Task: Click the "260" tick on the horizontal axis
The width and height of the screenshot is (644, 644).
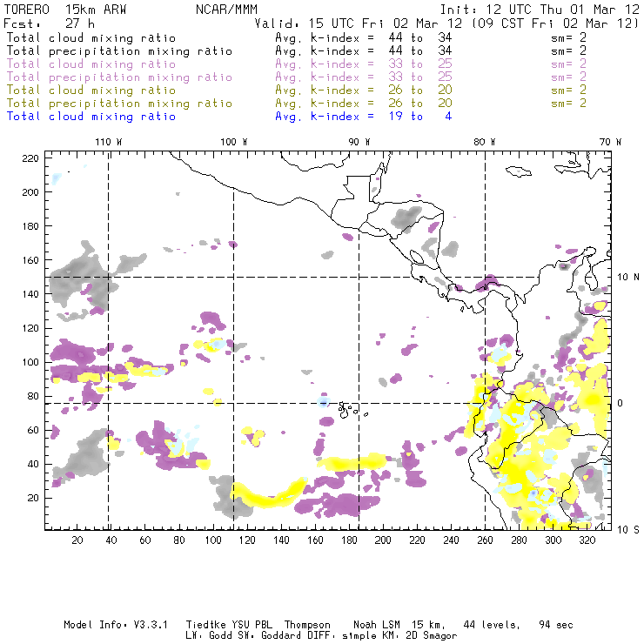Action: [x=485, y=540]
